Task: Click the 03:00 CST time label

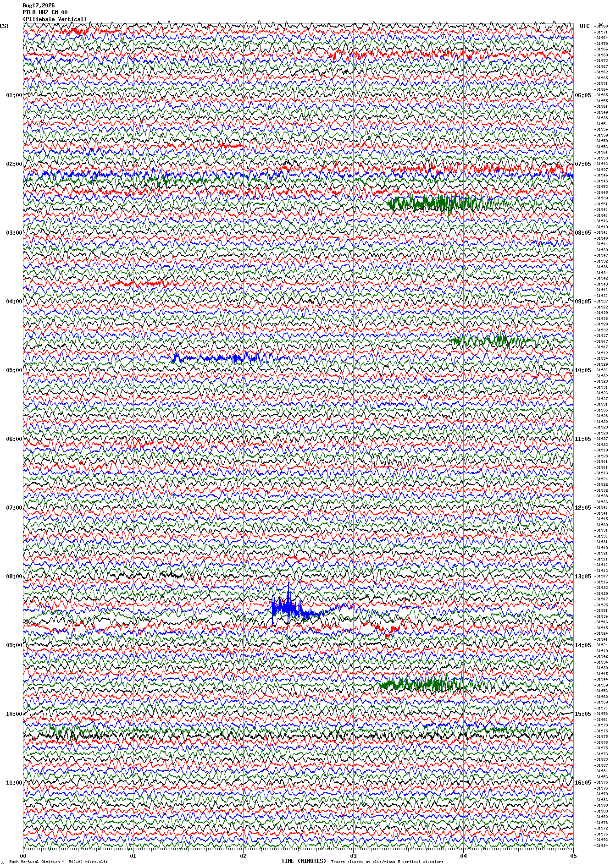Action: (14, 233)
